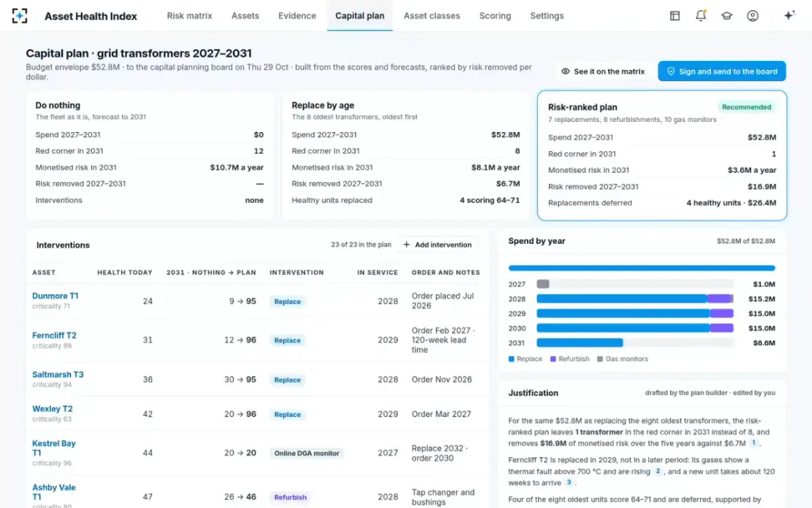The width and height of the screenshot is (812, 508).
Task: Switch to the Assets tab
Action: click(x=245, y=16)
